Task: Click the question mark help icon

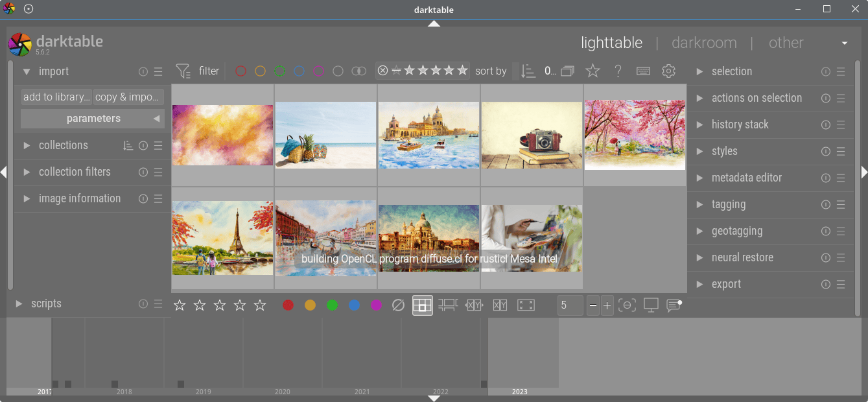Action: pyautogui.click(x=618, y=71)
